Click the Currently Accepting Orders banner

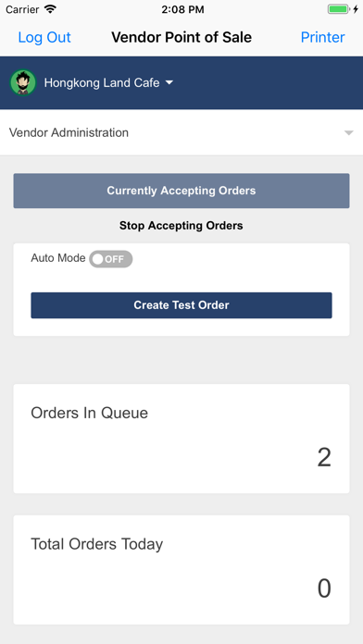tap(181, 191)
